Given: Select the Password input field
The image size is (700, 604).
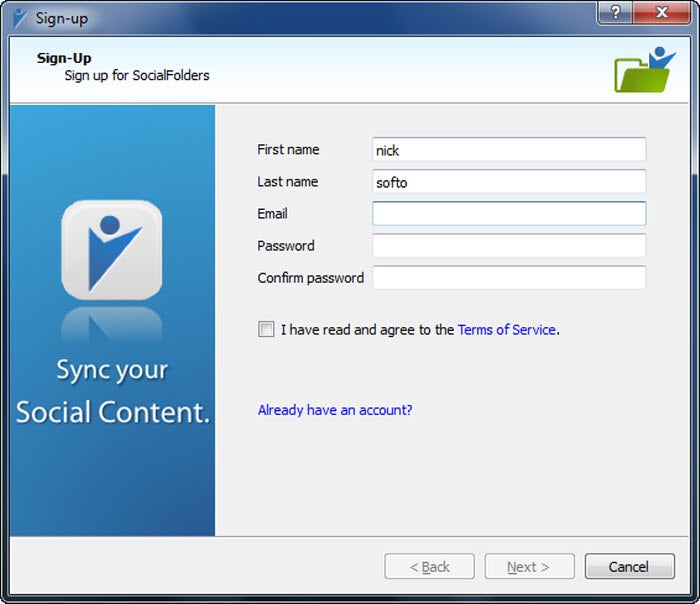Looking at the screenshot, I should pos(509,246).
